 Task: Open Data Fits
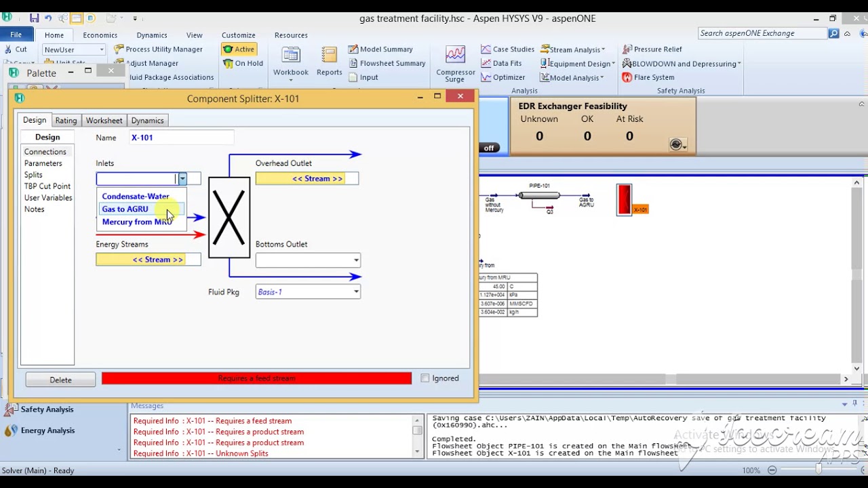pyautogui.click(x=501, y=63)
